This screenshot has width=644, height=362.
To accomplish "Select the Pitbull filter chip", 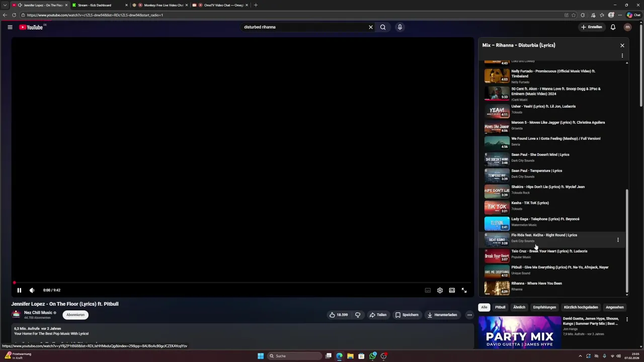I will click(500, 307).
